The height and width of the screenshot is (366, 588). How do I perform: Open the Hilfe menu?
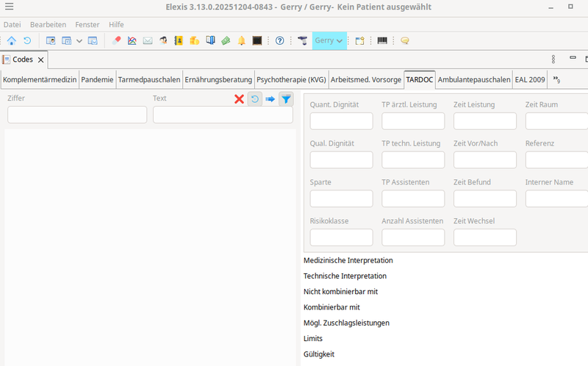pos(116,24)
